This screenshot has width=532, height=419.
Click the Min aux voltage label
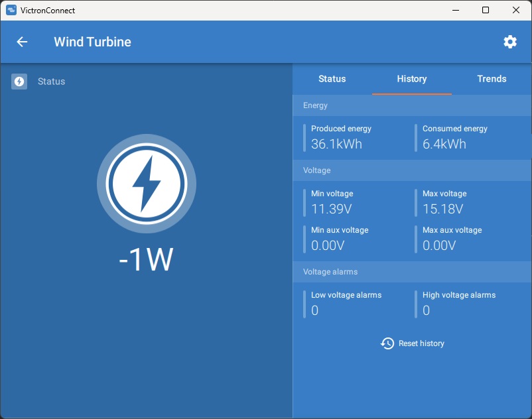340,230
